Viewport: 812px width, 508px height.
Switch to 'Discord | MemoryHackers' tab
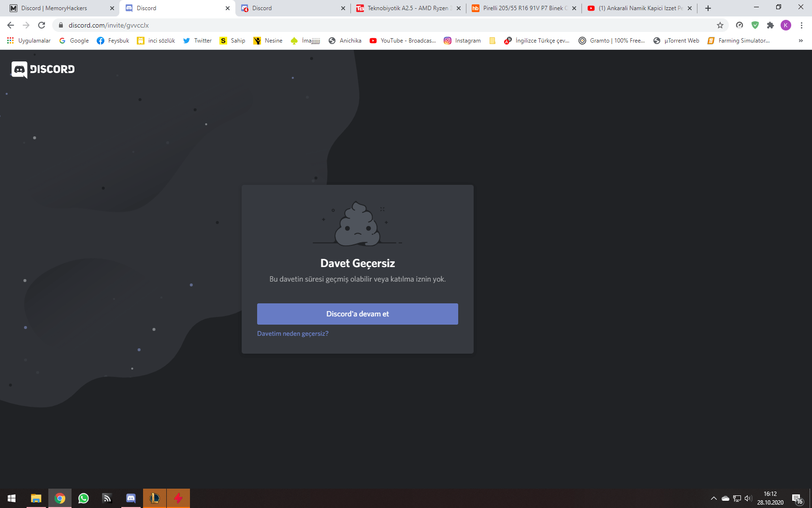point(62,8)
